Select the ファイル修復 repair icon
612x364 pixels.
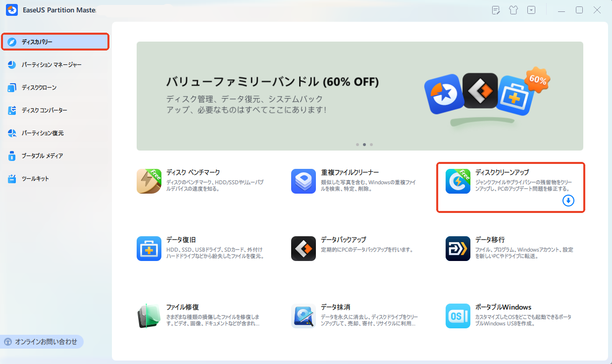coord(149,316)
